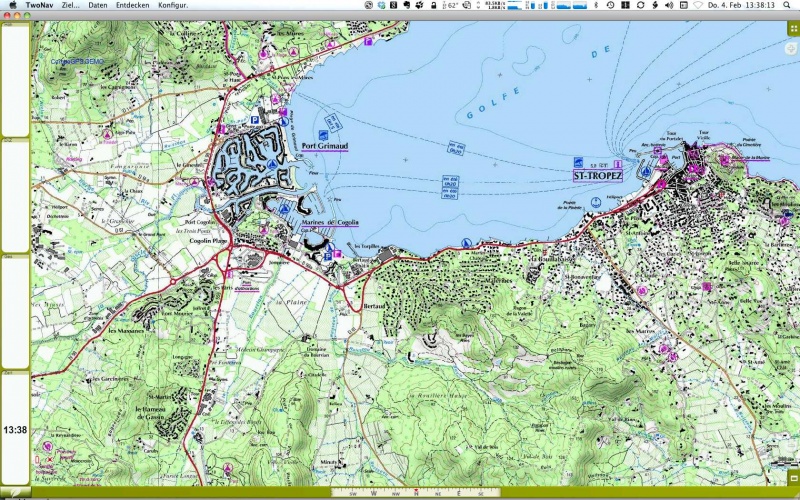Click the Cogolin Plage label on the map
Screen dimensions: 800x500
click(208, 240)
